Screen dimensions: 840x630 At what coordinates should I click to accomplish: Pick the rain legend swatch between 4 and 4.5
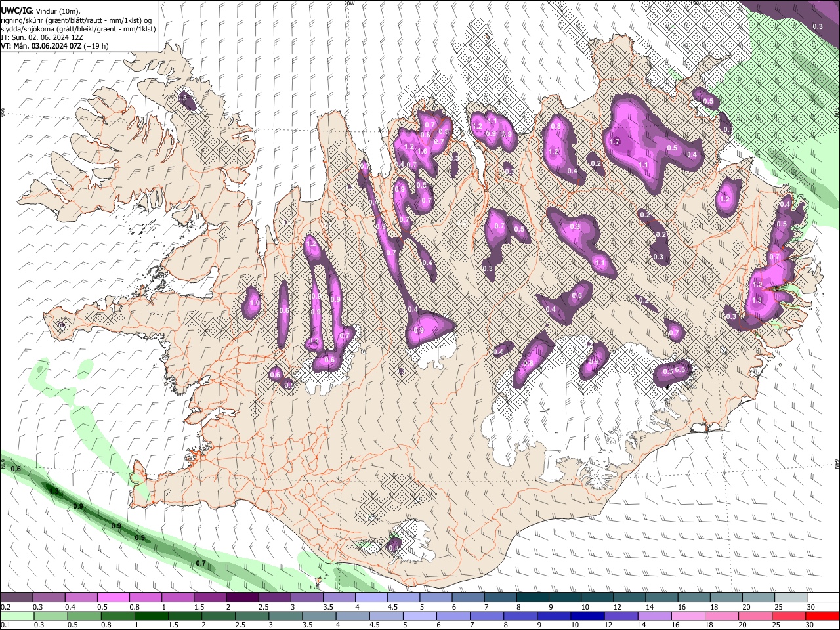click(352, 616)
